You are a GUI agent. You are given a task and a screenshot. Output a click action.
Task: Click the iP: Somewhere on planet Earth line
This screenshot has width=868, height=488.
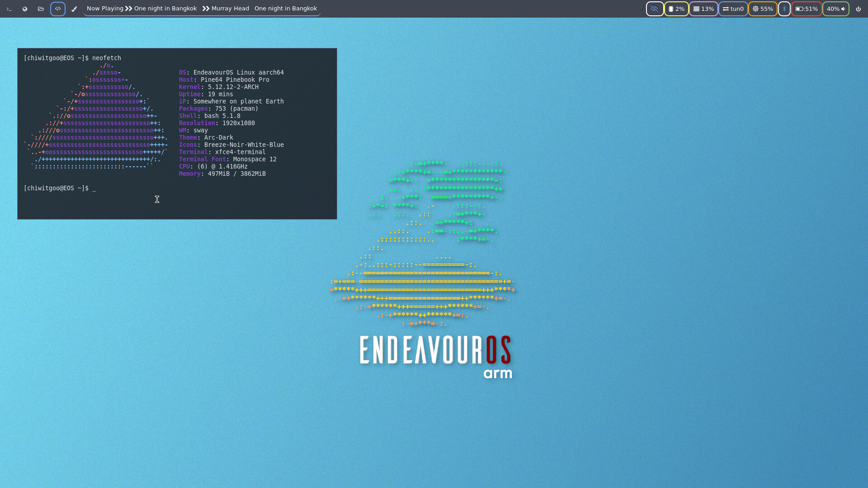tap(231, 101)
